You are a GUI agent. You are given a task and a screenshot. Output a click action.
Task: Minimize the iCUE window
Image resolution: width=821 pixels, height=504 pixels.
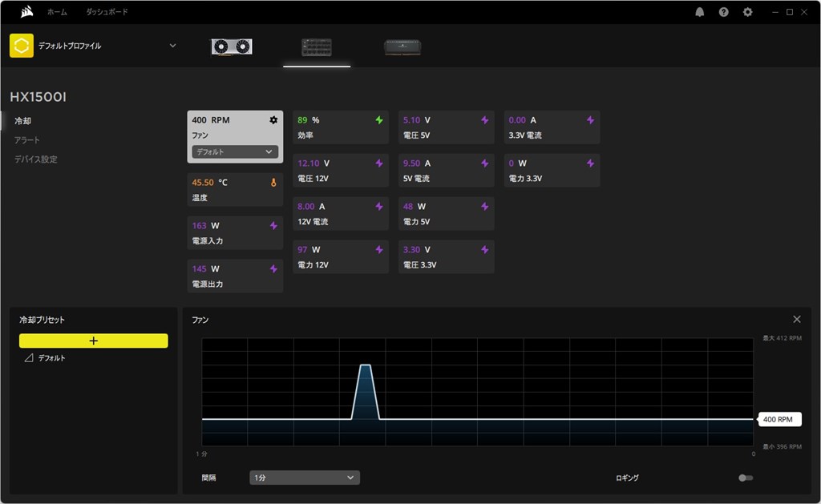click(x=775, y=12)
